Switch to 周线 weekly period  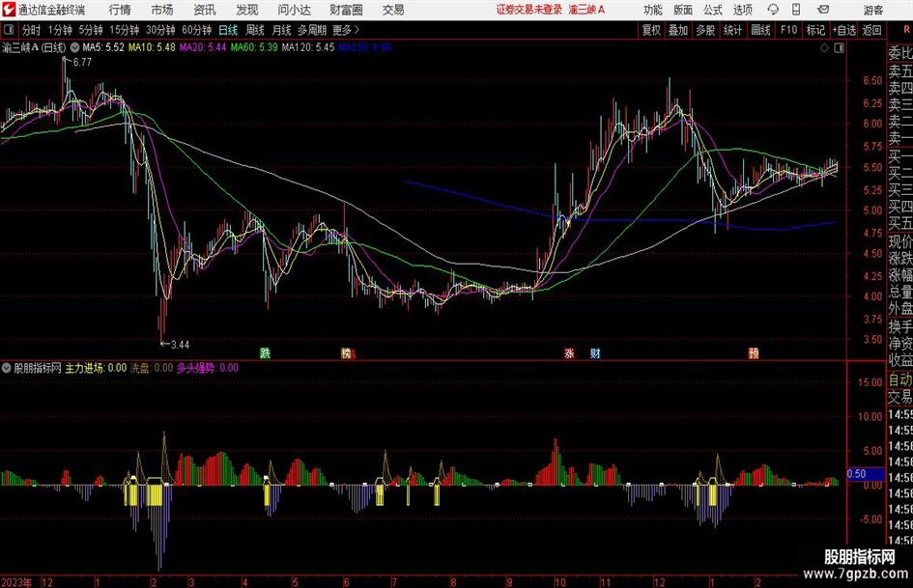pos(255,30)
